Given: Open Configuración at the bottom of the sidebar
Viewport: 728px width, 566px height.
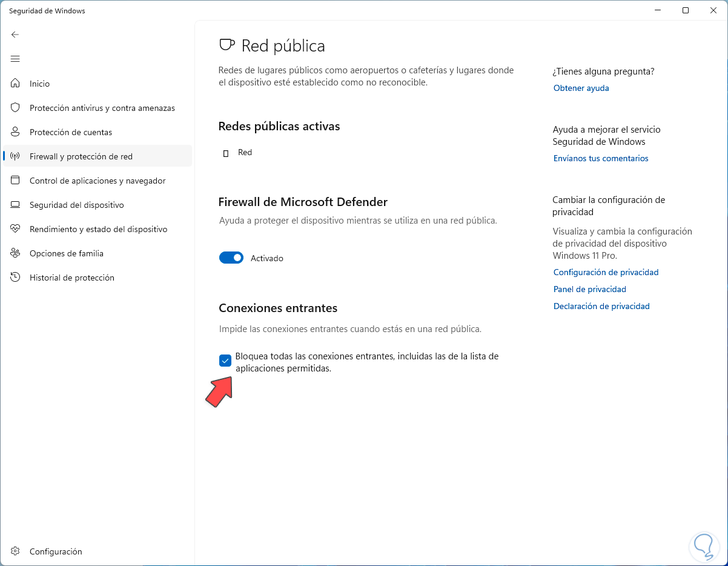Looking at the screenshot, I should click(98, 551).
